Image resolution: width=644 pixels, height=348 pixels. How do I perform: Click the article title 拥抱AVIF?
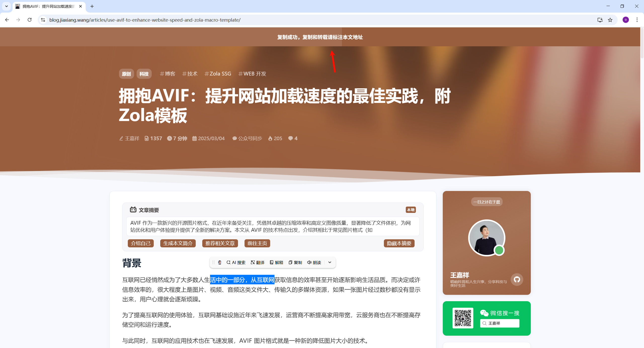[285, 106]
